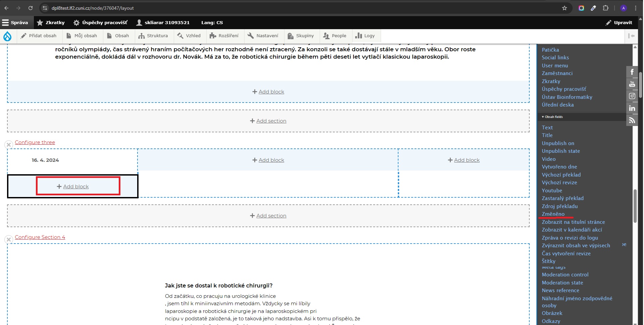Open Logy toolbar item
This screenshot has height=325, width=644.
pos(365,36)
